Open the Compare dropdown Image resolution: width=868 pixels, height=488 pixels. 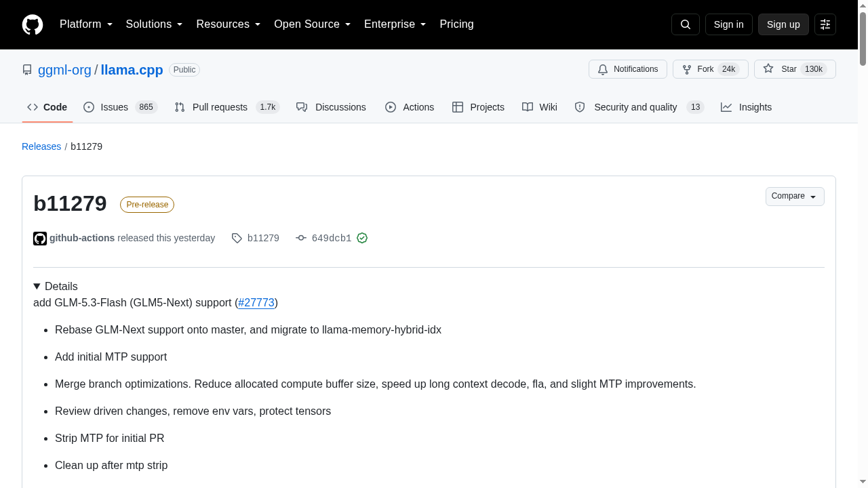click(795, 197)
